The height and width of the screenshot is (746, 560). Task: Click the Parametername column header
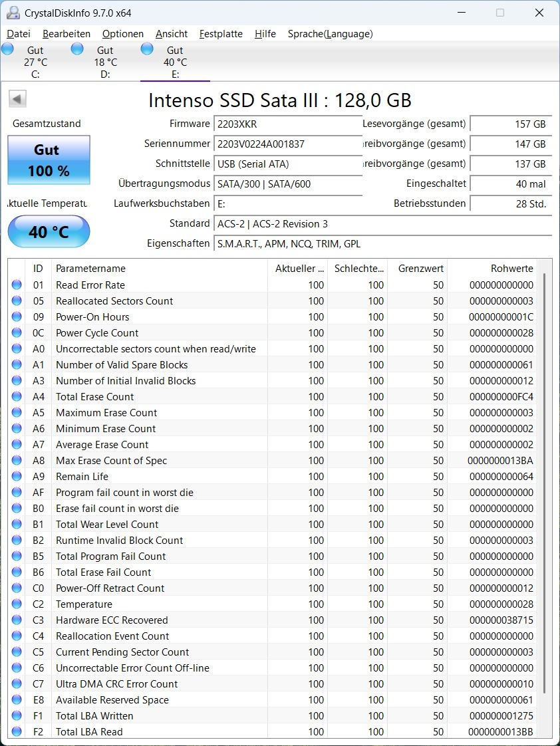[160, 269]
